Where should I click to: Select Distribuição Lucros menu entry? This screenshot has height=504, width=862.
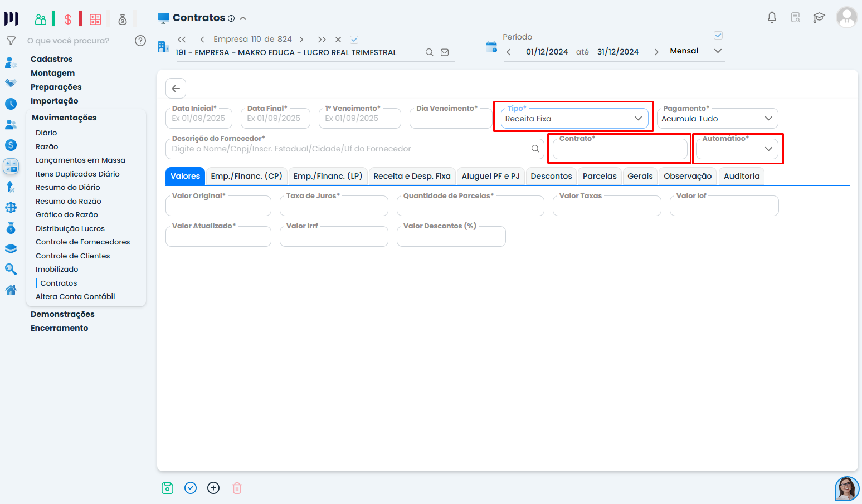click(70, 228)
